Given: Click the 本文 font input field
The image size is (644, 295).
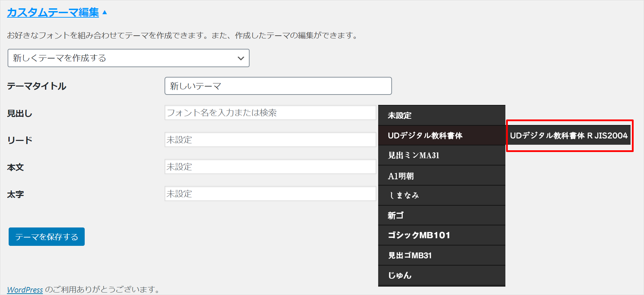Looking at the screenshot, I should pyautogui.click(x=270, y=167).
